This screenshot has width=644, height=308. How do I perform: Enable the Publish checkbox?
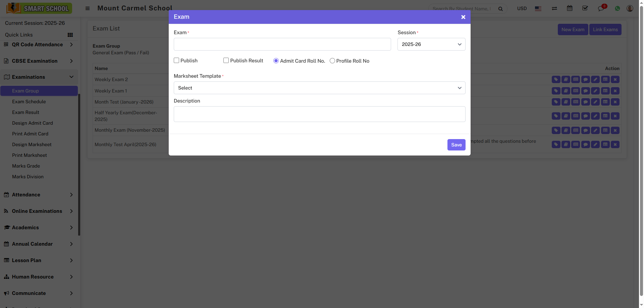coord(176,60)
